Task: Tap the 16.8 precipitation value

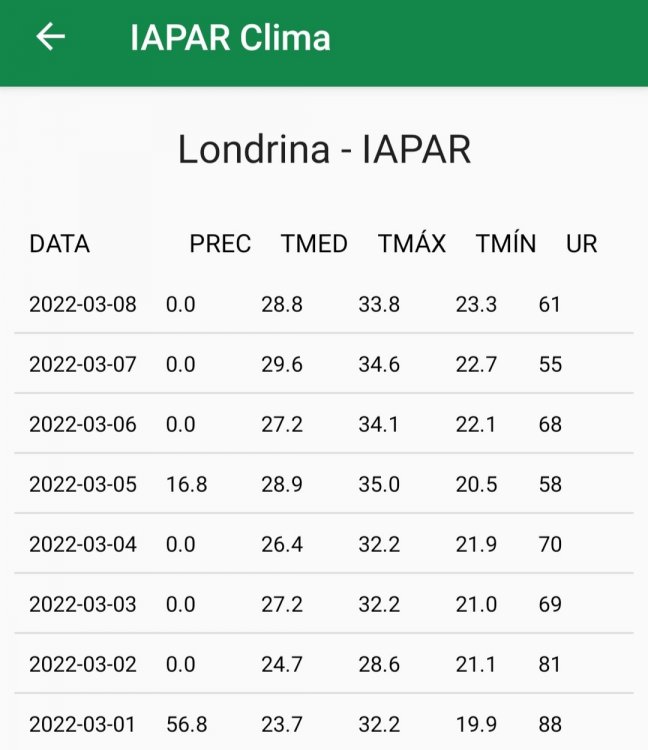Action: point(187,484)
